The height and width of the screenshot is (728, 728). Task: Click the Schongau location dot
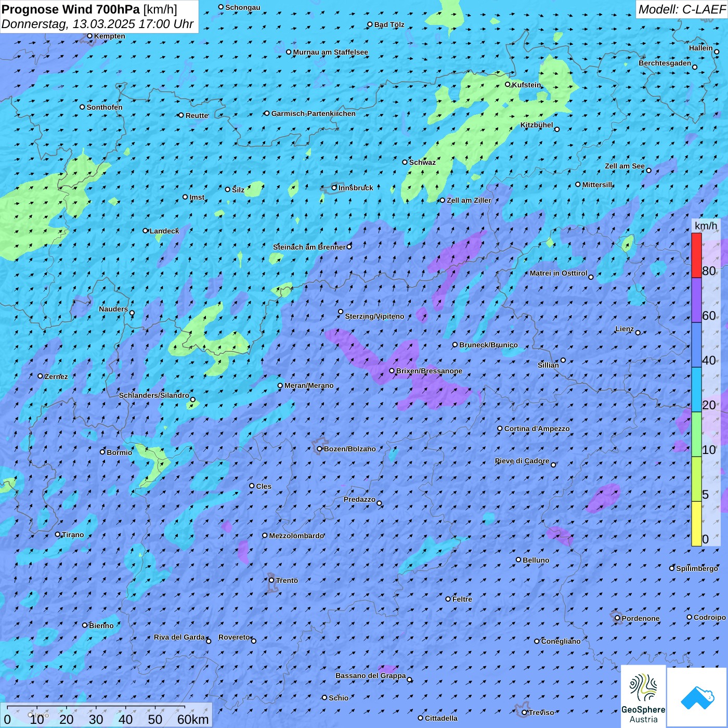221,7
